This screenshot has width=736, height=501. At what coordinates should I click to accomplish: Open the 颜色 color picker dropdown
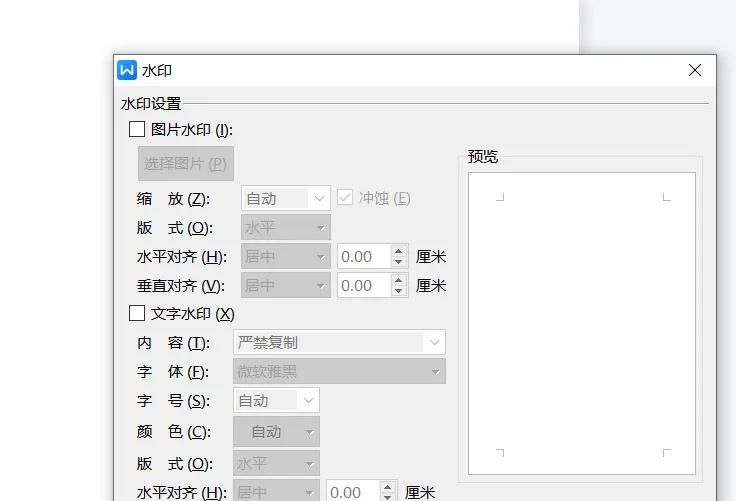point(276,432)
